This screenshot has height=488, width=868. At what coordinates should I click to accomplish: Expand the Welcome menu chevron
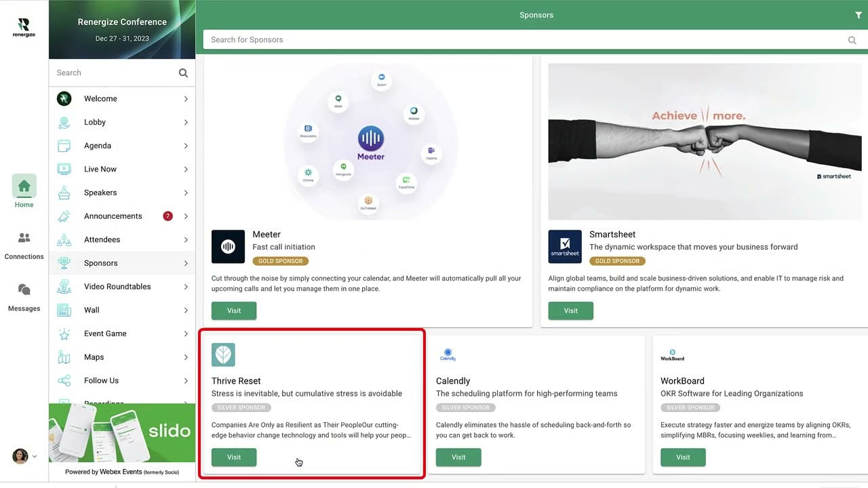click(x=186, y=99)
